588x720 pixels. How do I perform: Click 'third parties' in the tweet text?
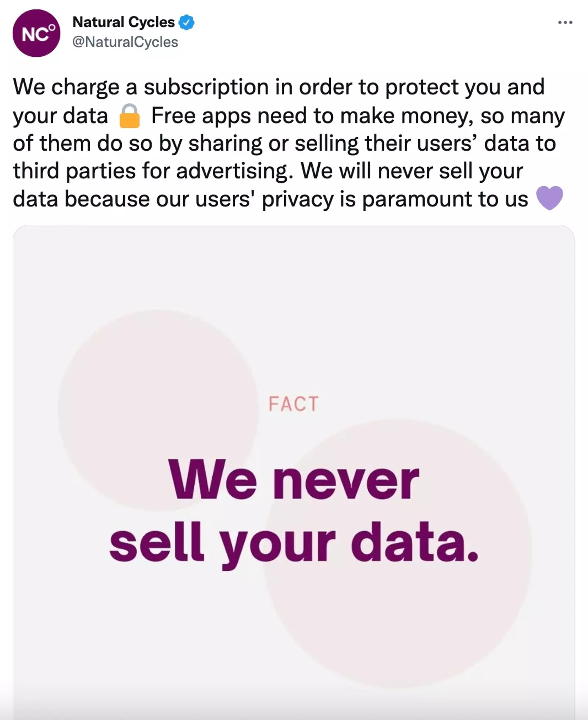[74, 171]
